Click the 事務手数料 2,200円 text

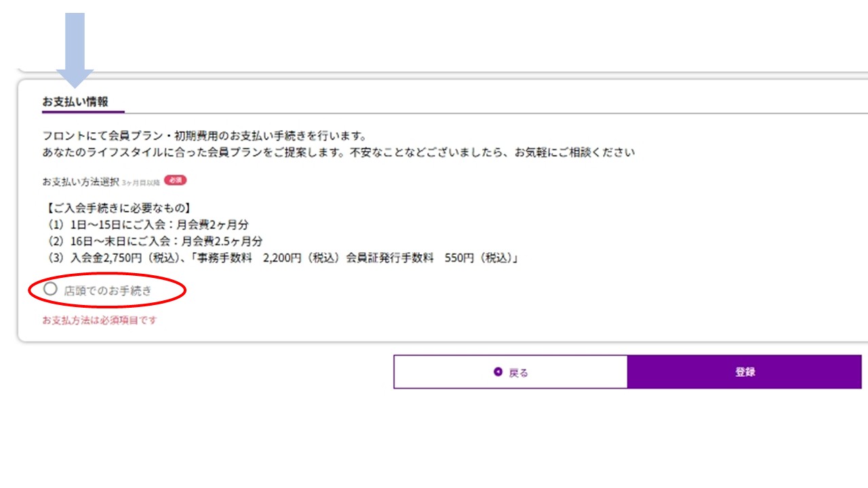click(x=258, y=258)
